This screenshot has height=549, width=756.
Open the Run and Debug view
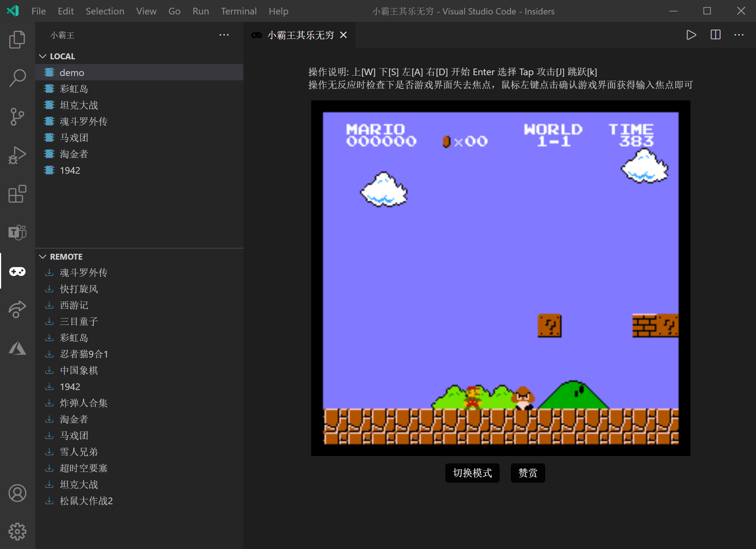17,155
